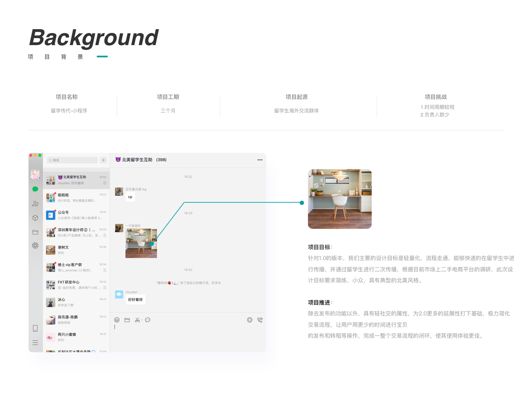The height and width of the screenshot is (398, 532).
Task: Open the desk room image in the chat
Action: [141, 243]
